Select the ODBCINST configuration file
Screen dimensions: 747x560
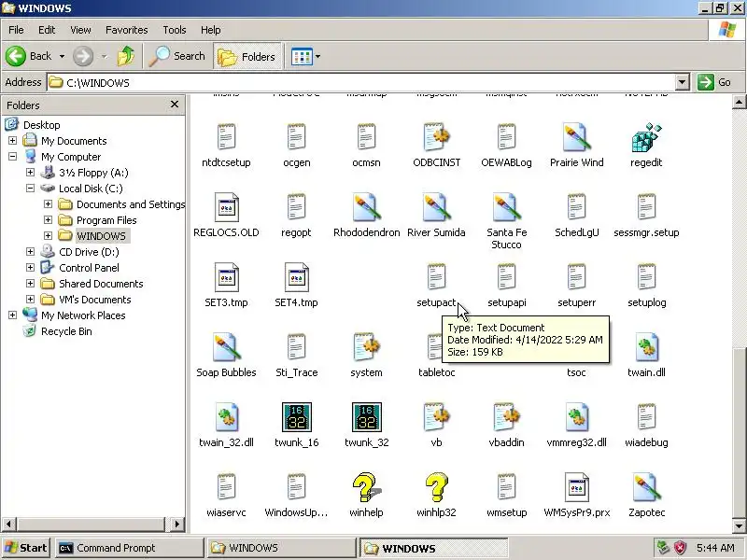click(x=436, y=137)
